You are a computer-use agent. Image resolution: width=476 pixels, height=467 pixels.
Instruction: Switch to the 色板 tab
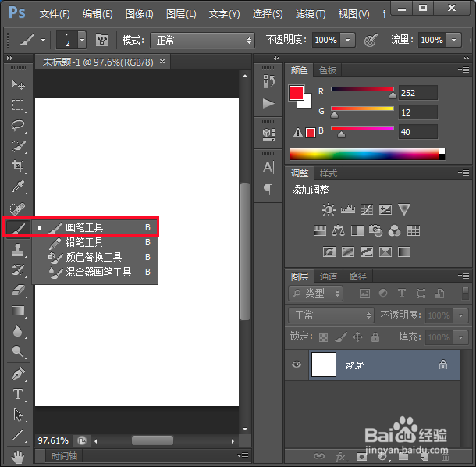[328, 70]
